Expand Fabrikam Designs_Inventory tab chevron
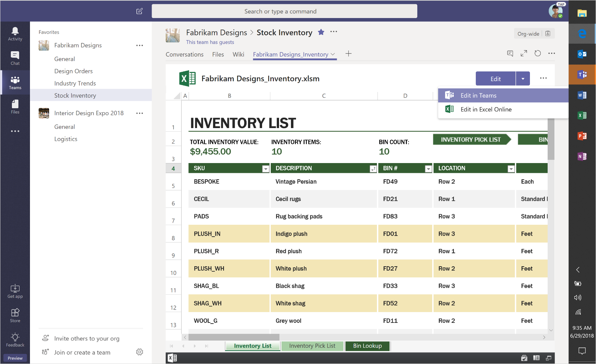Viewport: 596px width, 364px height. coord(332,54)
